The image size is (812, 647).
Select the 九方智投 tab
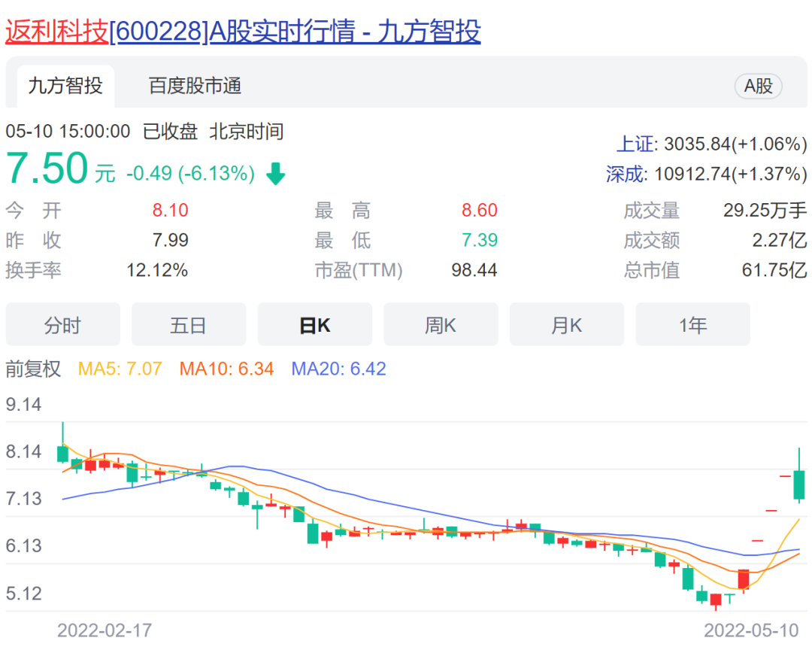65,87
